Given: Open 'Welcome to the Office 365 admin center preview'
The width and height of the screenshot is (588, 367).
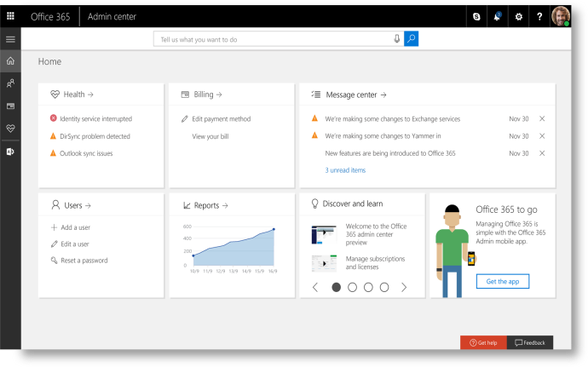Looking at the screenshot, I should pyautogui.click(x=376, y=234).
